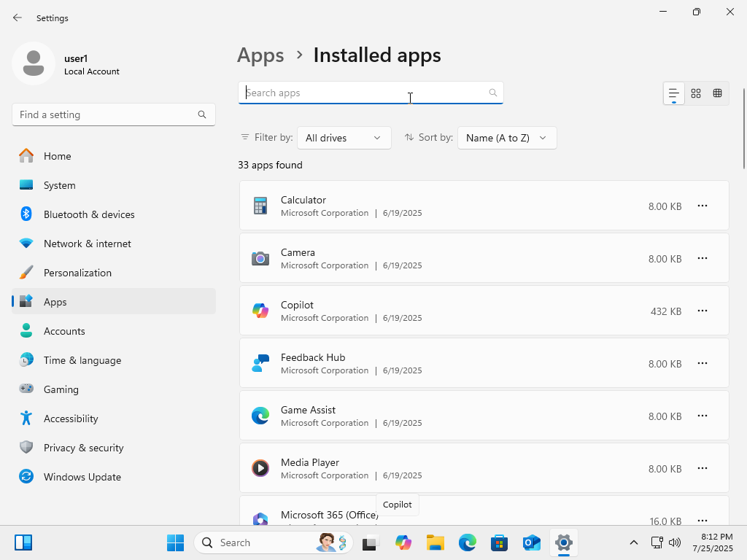Click the Copilot app icon in list

coord(260,311)
